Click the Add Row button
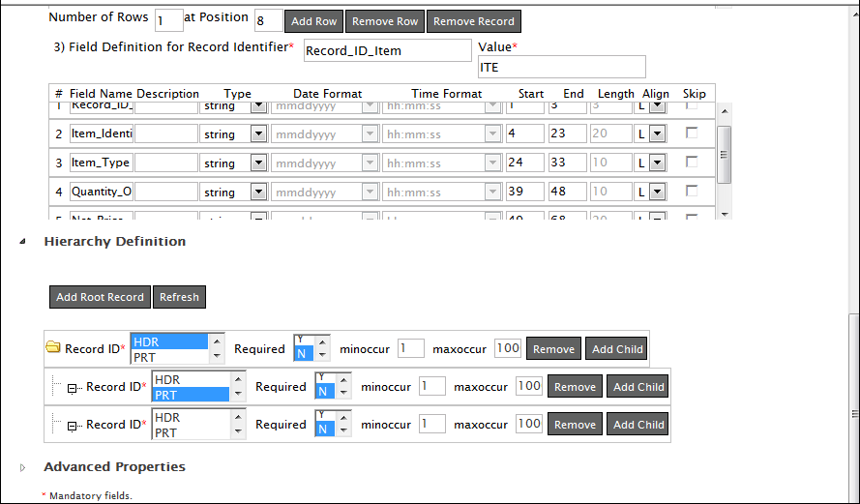The height and width of the screenshot is (504, 860). (x=314, y=21)
